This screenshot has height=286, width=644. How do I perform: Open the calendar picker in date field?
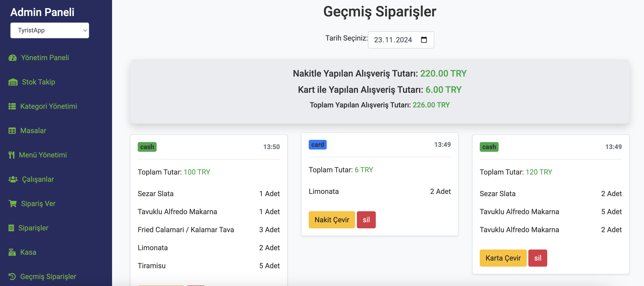point(424,40)
